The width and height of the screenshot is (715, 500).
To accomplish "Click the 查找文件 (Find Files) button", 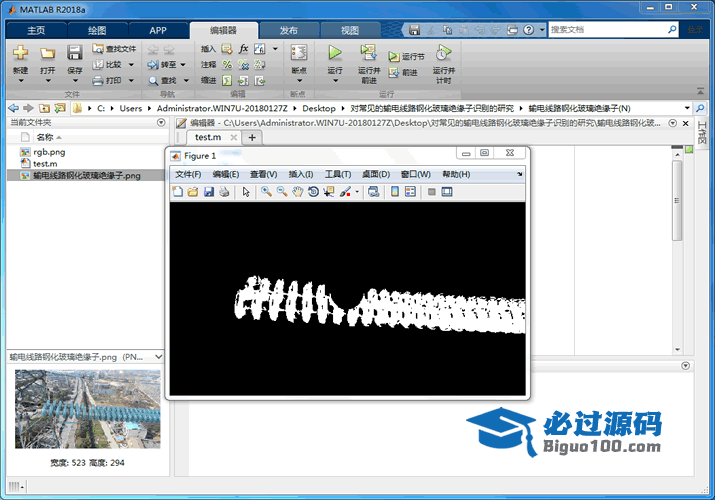I will tap(113, 48).
